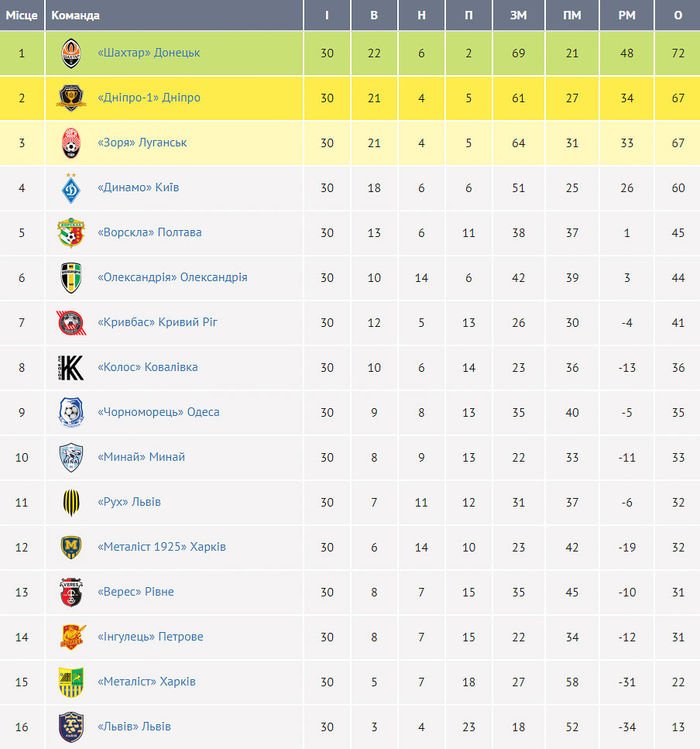Click the ЗМ column header
700x749 pixels.
(519, 15)
